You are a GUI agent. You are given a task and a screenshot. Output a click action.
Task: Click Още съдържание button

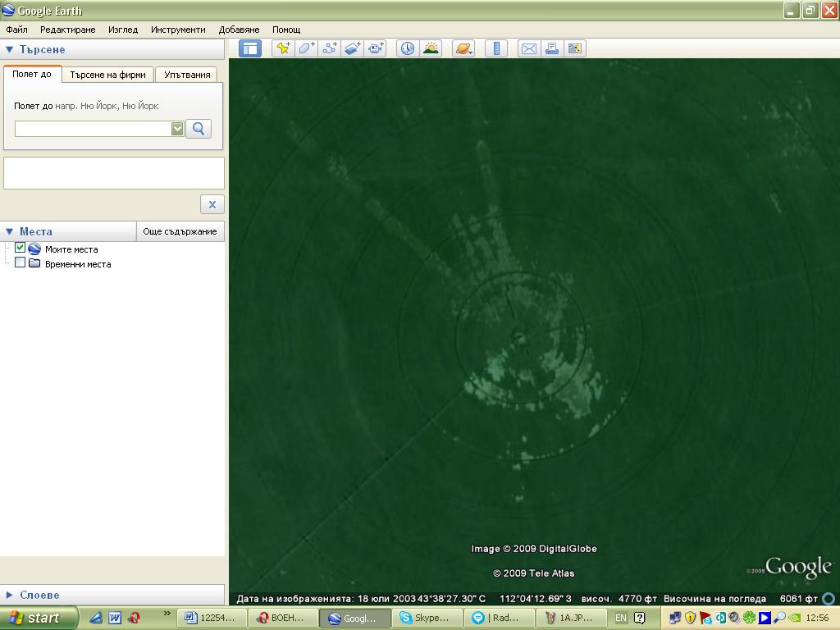(180, 231)
